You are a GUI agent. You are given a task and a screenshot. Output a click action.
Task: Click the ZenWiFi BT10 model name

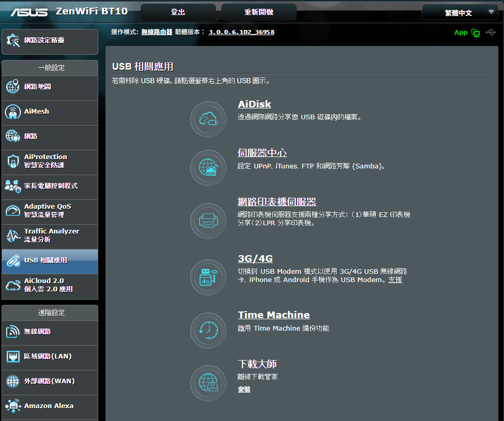(x=91, y=11)
